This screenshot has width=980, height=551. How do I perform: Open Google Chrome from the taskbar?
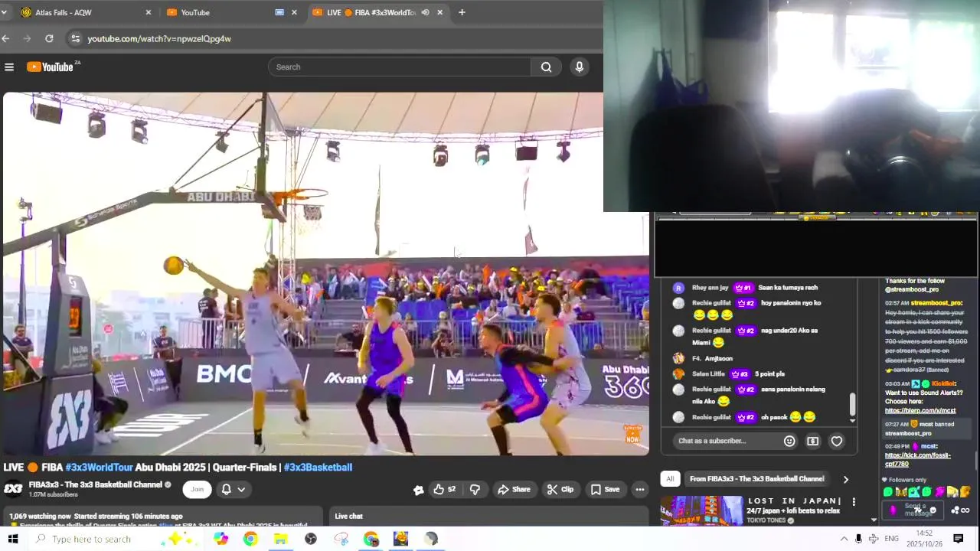click(x=250, y=539)
